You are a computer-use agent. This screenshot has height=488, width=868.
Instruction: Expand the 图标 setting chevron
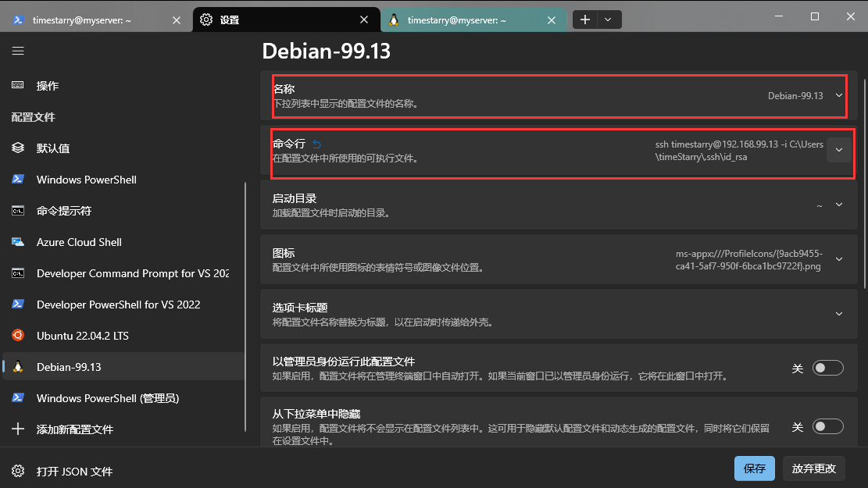(x=839, y=259)
